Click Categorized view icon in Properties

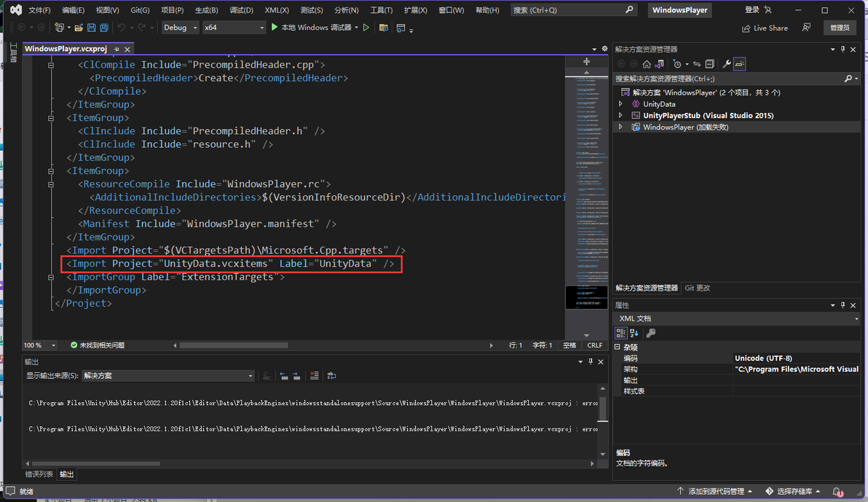click(x=620, y=333)
